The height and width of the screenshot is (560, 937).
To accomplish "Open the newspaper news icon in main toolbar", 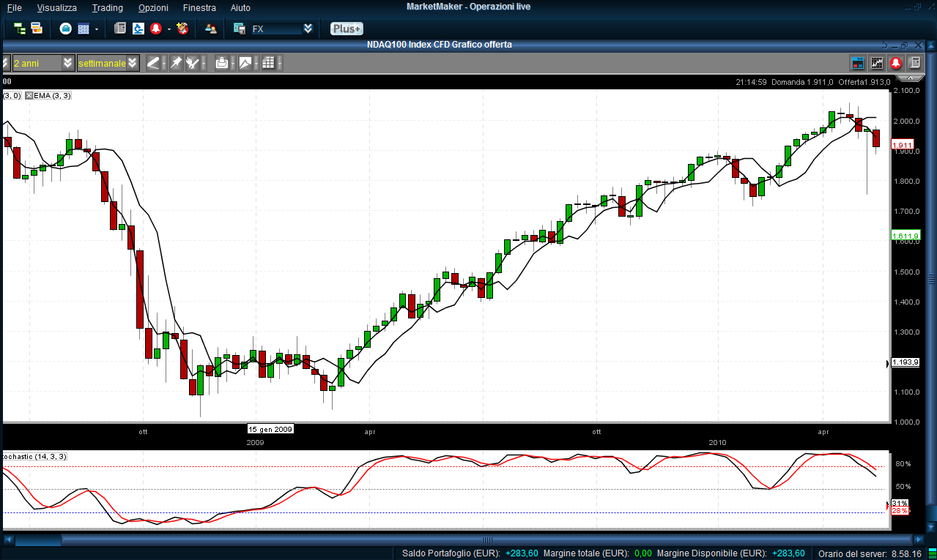I will 120,29.
